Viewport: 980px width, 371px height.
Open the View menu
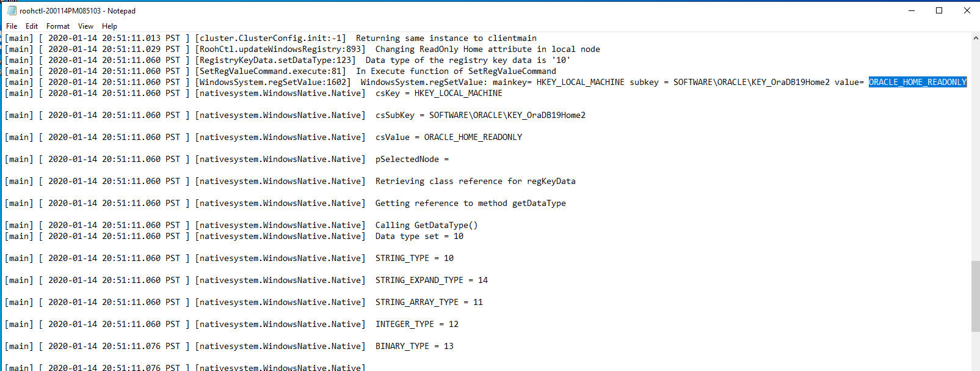85,26
